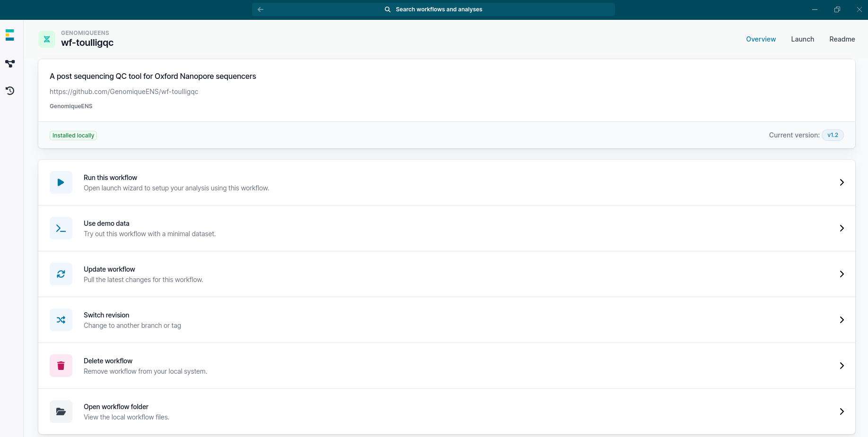Click the wf-toulligqc workflow title

pos(87,43)
